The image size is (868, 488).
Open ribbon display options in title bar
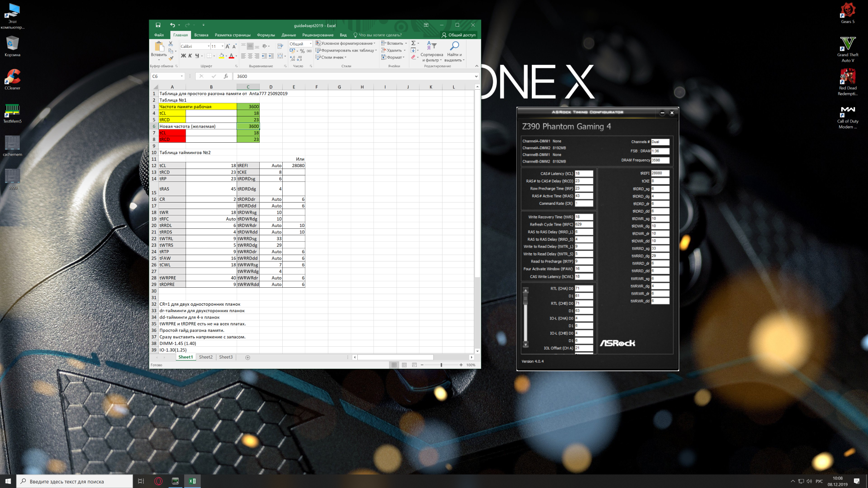(426, 25)
